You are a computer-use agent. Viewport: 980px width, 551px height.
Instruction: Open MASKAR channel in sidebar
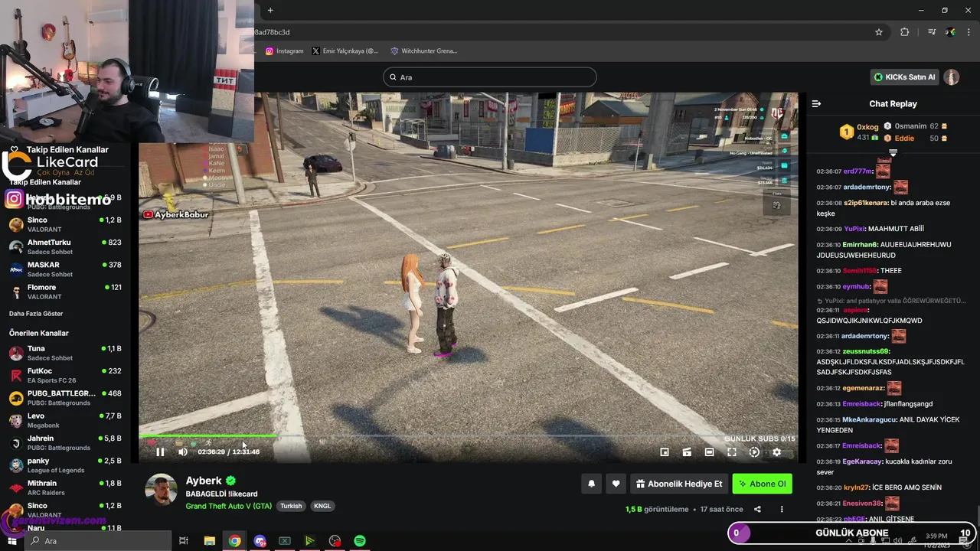click(65, 269)
